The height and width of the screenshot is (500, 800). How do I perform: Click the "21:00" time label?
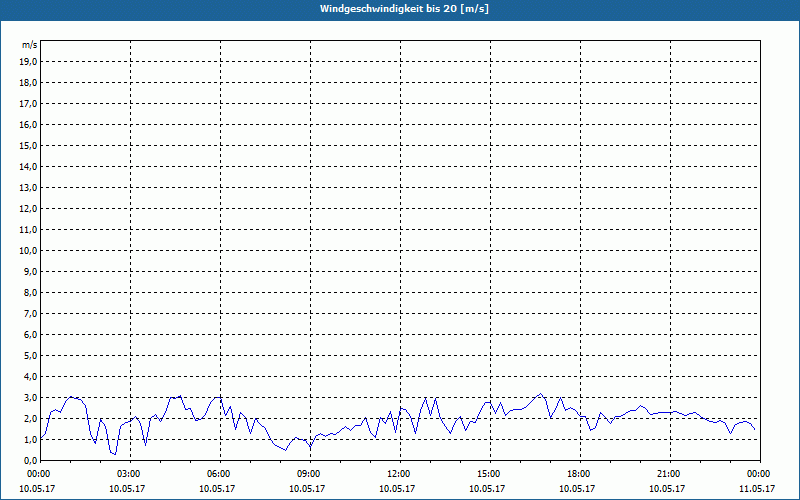click(x=668, y=474)
